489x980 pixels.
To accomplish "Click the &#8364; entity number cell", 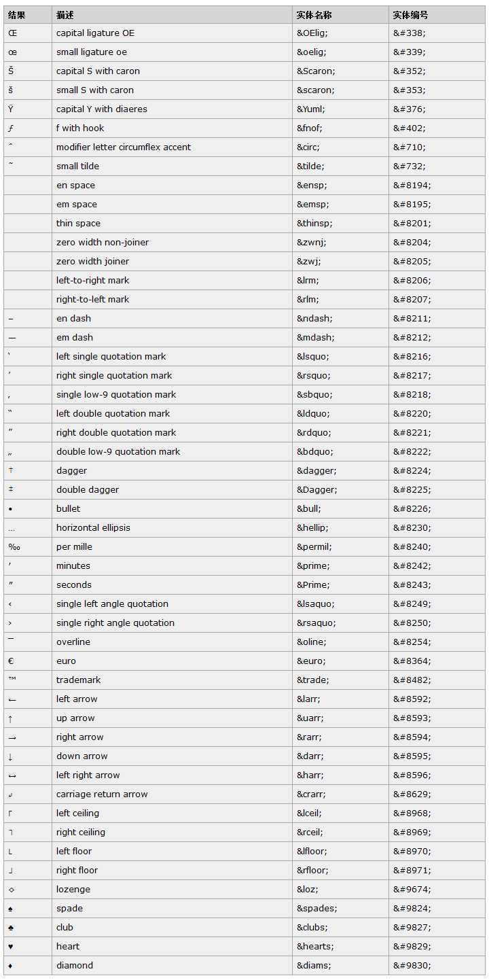I will pos(412,661).
